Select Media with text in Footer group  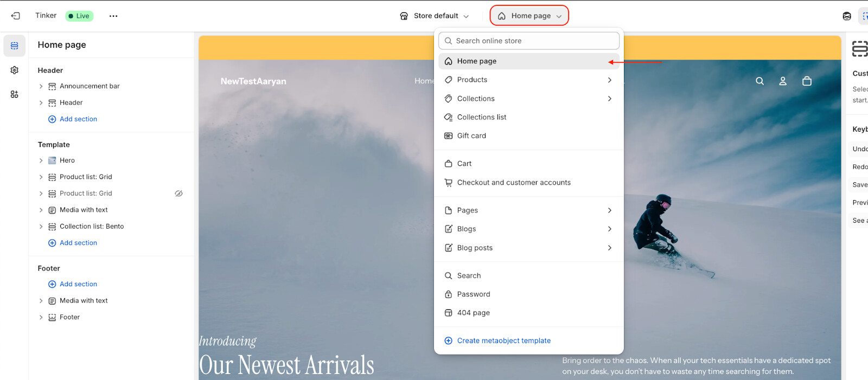[84, 301]
